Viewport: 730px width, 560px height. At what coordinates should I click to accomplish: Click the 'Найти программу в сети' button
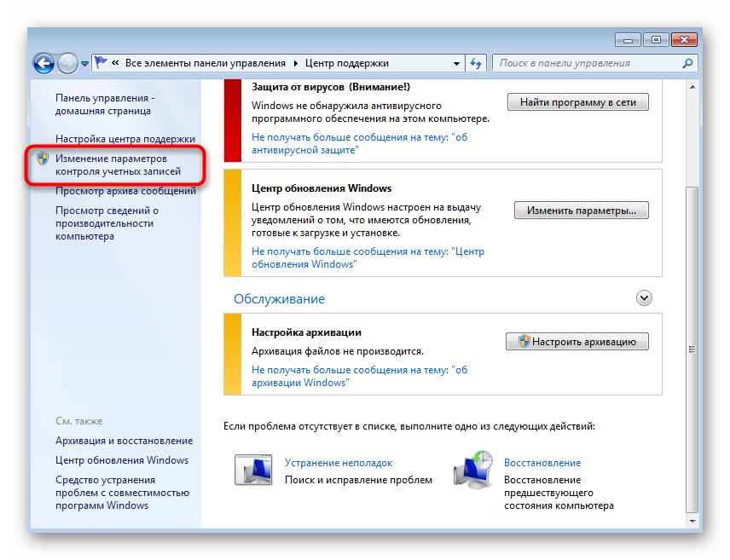pyautogui.click(x=577, y=102)
